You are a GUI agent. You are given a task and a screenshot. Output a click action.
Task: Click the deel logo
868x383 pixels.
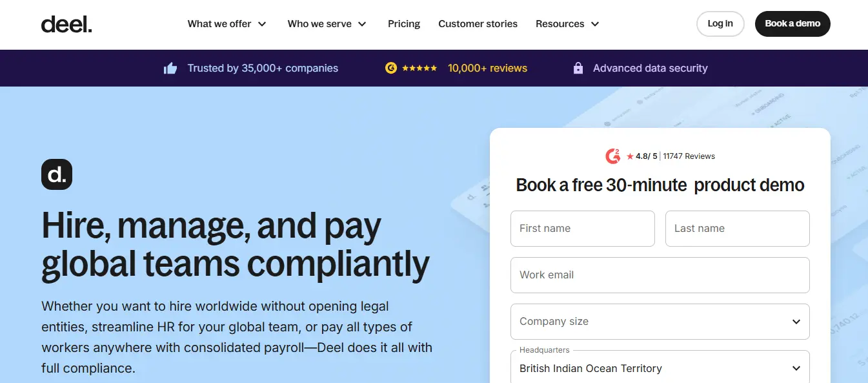point(66,24)
